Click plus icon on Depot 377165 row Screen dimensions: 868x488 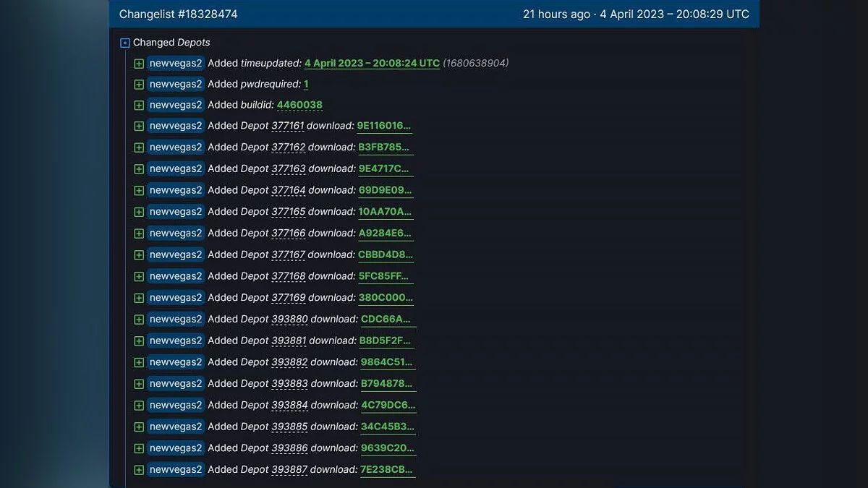coord(139,212)
